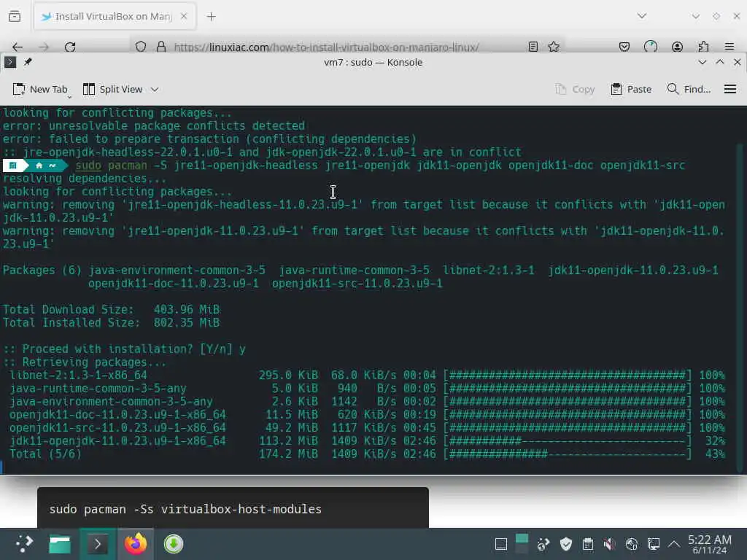Screen dimensions: 747x560
Task: Open Firefox extensions puzzle icon
Action: coord(703,47)
